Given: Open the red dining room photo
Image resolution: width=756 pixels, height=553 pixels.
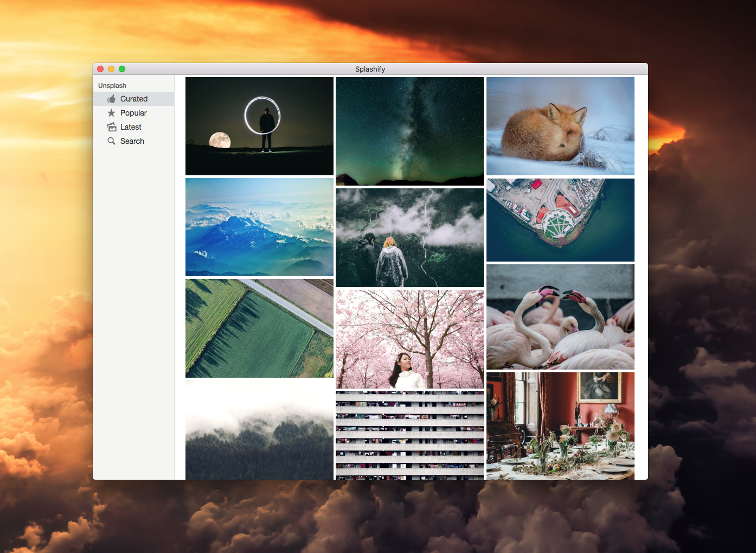Looking at the screenshot, I should 560,426.
